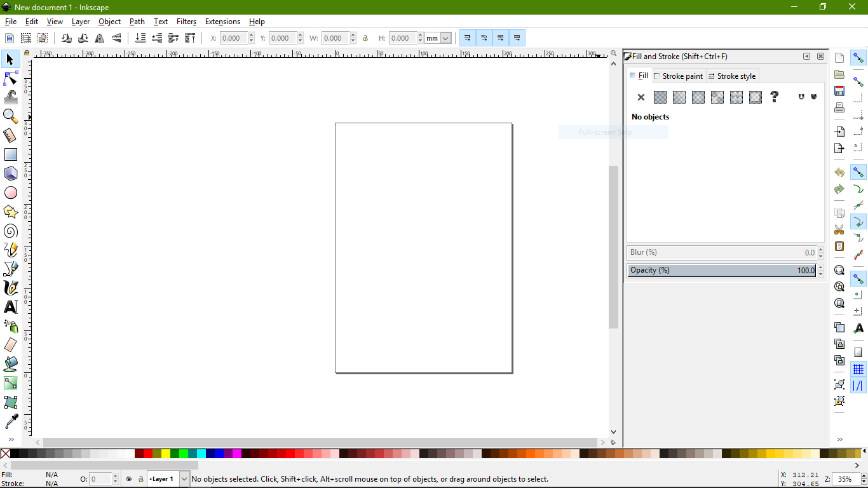The image size is (868, 488).
Task: Select the Spiral tool
Action: pos(11,231)
